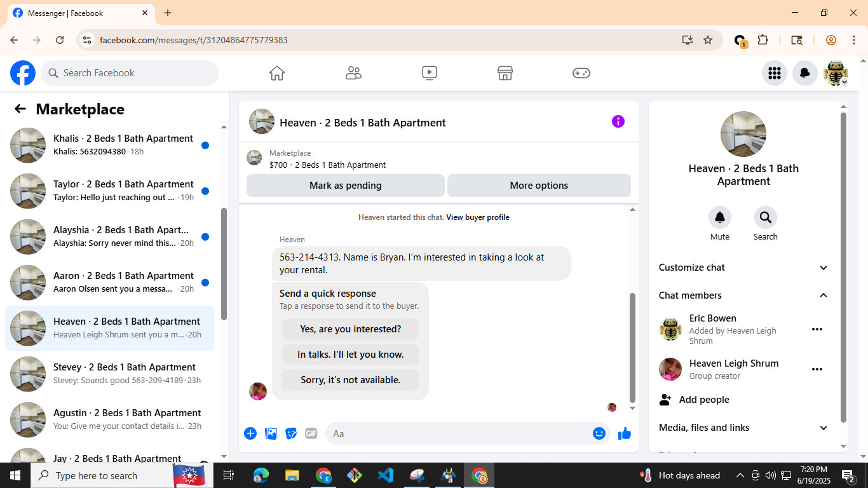Choose a sticker icon in composer
This screenshot has height=488, width=868.
pyautogui.click(x=291, y=433)
